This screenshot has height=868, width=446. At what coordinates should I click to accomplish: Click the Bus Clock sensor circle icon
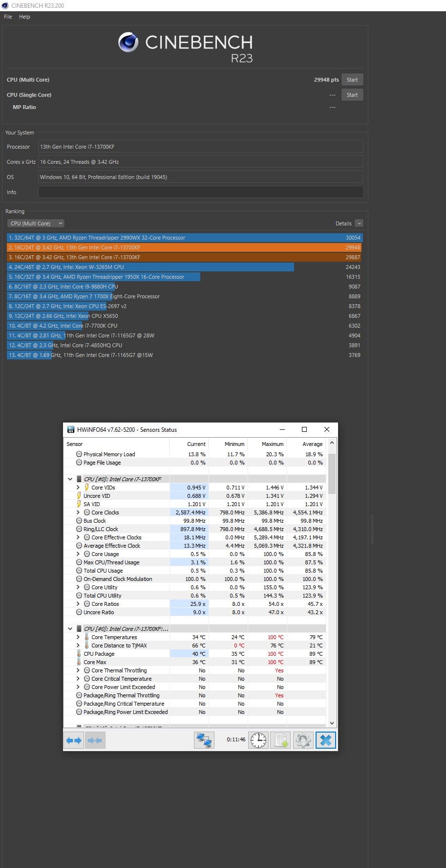click(x=79, y=521)
